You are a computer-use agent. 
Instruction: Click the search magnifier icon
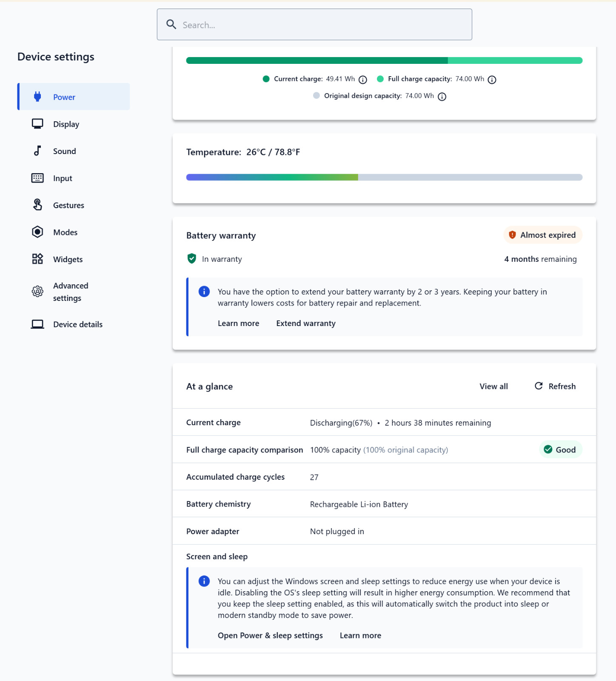point(171,24)
